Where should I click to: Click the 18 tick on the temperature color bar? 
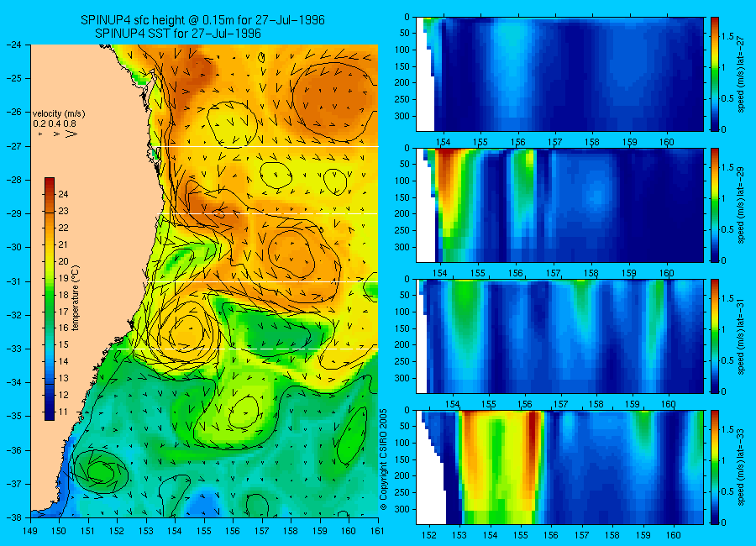click(x=63, y=295)
